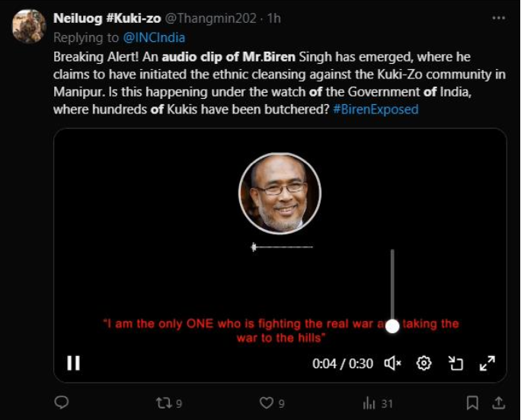Open the @INCIndia profile link

(x=154, y=37)
